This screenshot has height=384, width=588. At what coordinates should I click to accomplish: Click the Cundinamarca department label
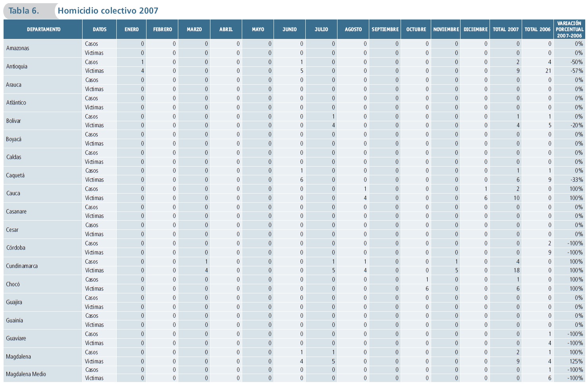(x=22, y=266)
